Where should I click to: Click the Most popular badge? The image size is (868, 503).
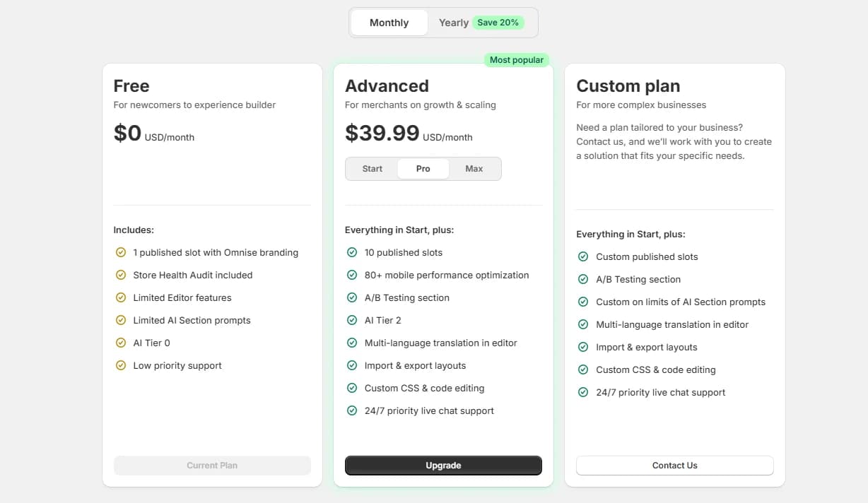tap(517, 60)
